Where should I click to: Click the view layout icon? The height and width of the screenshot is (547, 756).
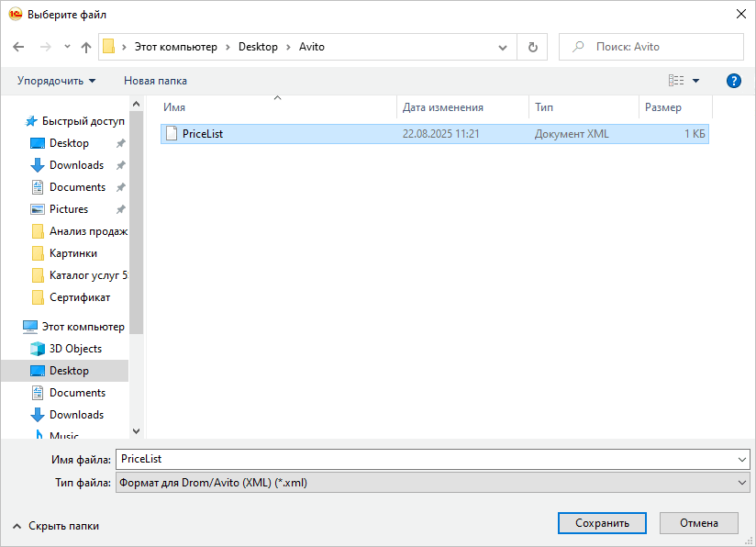676,81
